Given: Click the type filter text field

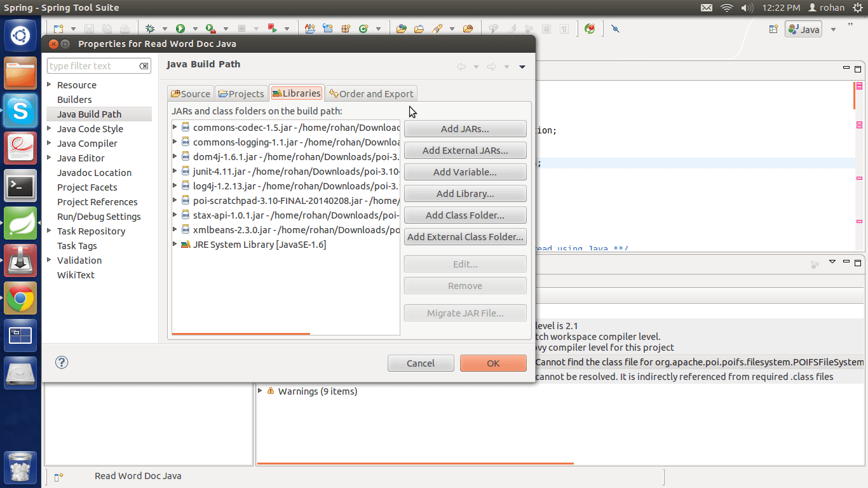Looking at the screenshot, I should (92, 66).
